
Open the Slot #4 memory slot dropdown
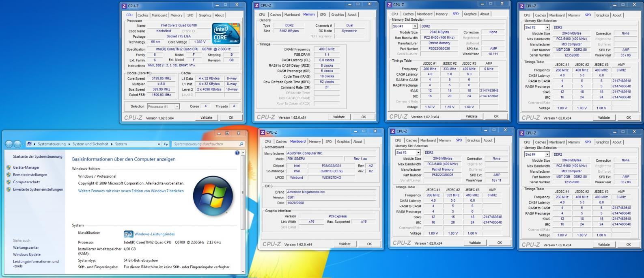coord(547,154)
